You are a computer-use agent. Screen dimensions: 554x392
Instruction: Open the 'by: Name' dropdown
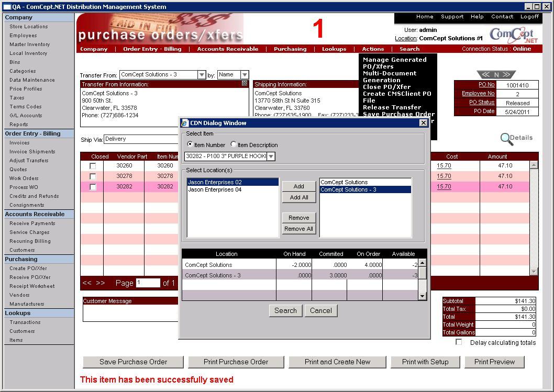pos(245,75)
